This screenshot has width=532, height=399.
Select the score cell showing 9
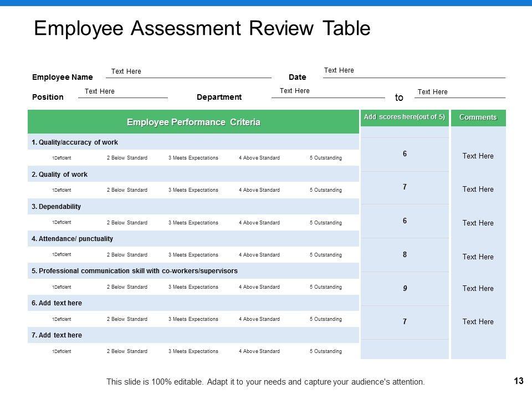[405, 288]
